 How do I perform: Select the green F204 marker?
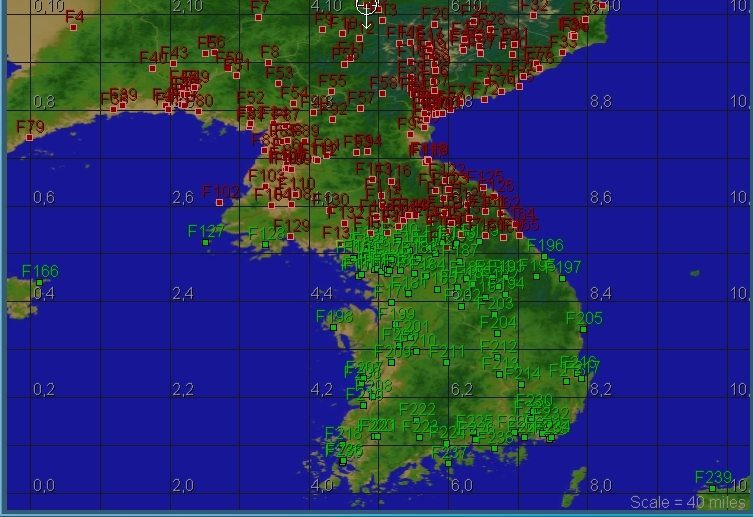(498, 333)
